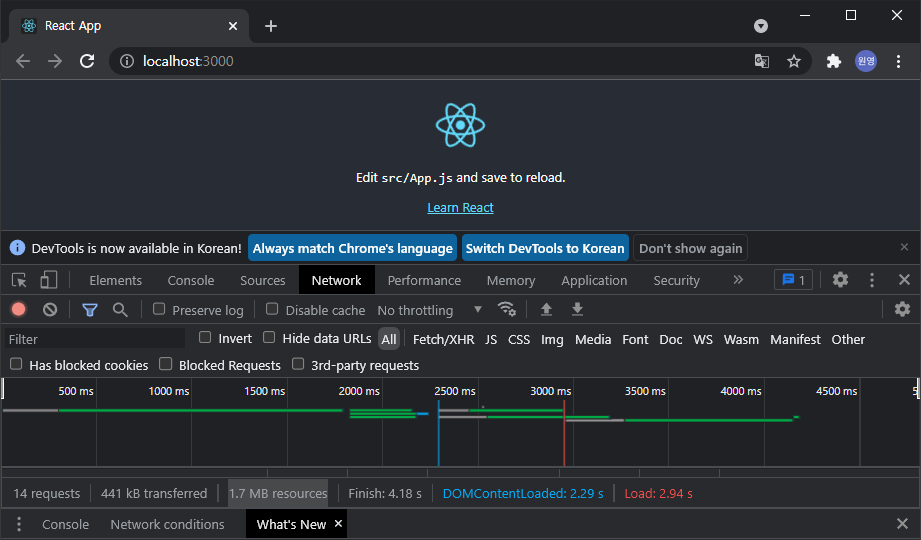Enable the Preserve log checkbox
Screen dimensions: 921x540
159,308
